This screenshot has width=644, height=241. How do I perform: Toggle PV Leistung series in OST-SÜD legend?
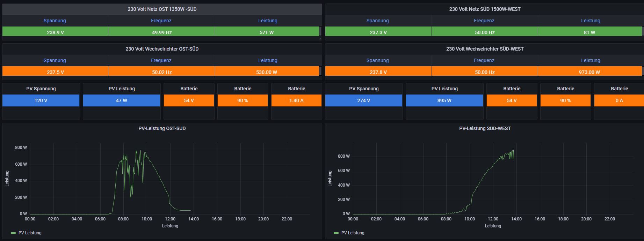(30, 233)
